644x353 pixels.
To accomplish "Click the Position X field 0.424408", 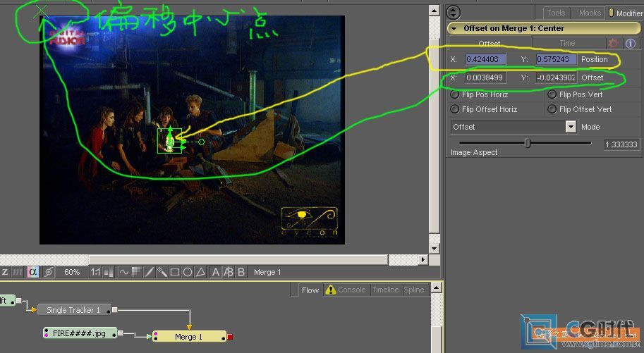I will tap(485, 59).
